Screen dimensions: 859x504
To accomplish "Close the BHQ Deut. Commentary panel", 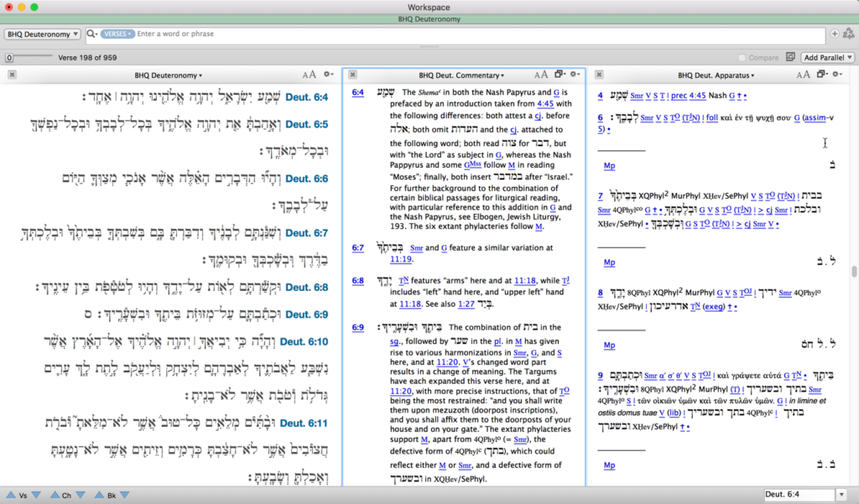I will click(351, 75).
